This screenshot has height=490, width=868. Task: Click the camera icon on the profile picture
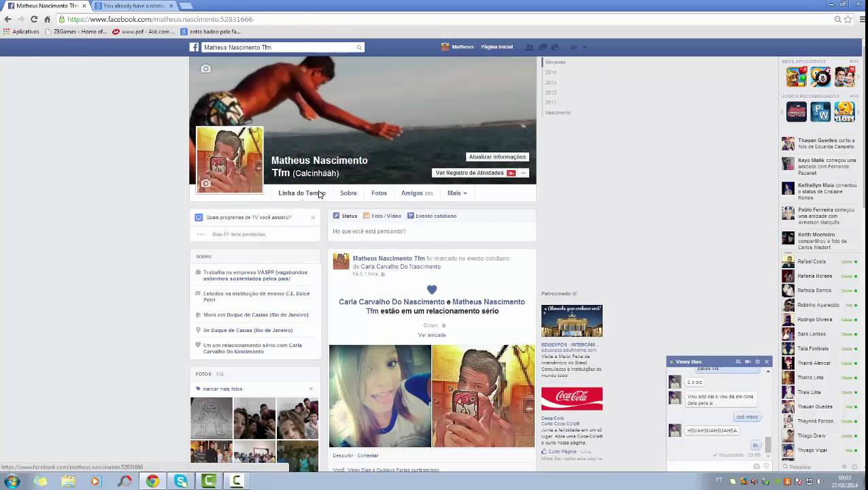(x=205, y=183)
